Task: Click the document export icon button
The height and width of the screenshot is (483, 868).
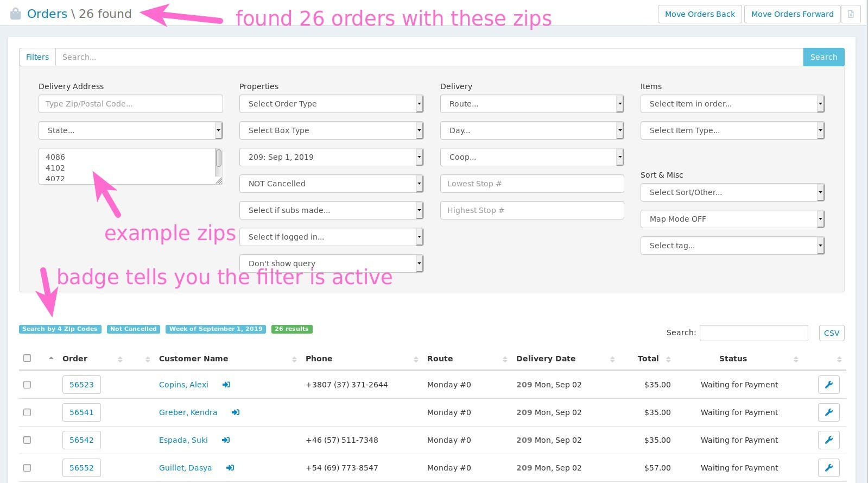Action: [x=851, y=14]
